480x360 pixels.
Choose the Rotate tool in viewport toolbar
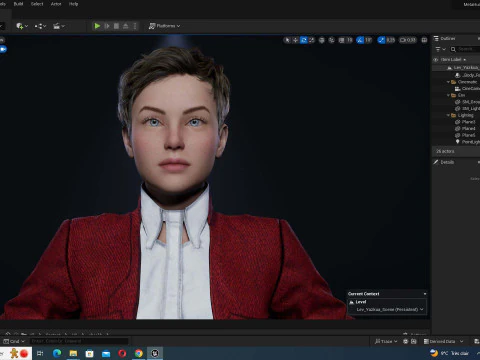click(x=303, y=40)
